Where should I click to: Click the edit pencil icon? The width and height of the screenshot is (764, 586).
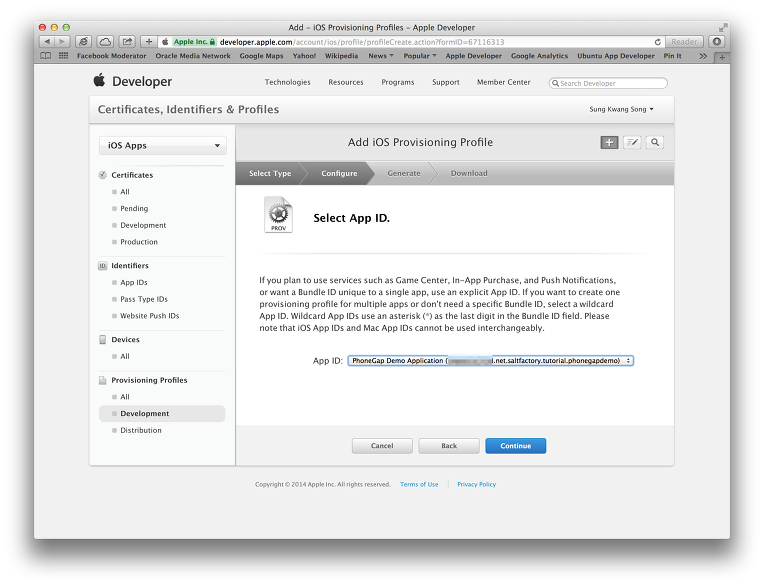[632, 142]
